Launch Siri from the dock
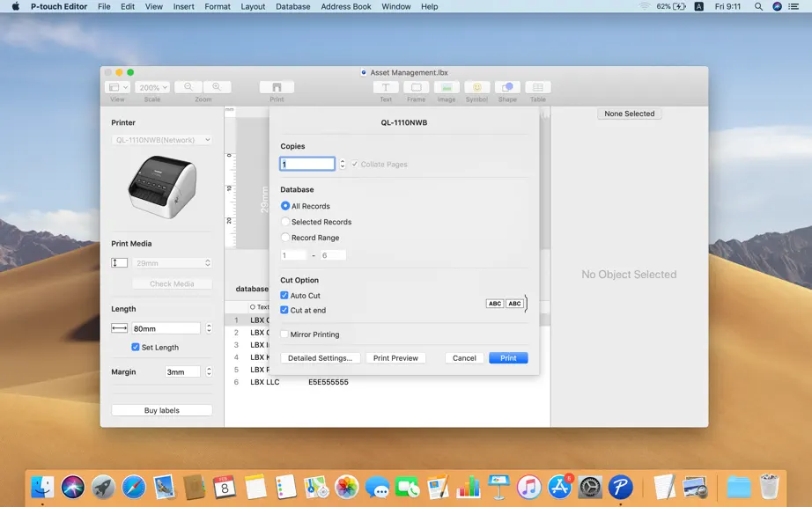The height and width of the screenshot is (507, 812). click(x=73, y=487)
